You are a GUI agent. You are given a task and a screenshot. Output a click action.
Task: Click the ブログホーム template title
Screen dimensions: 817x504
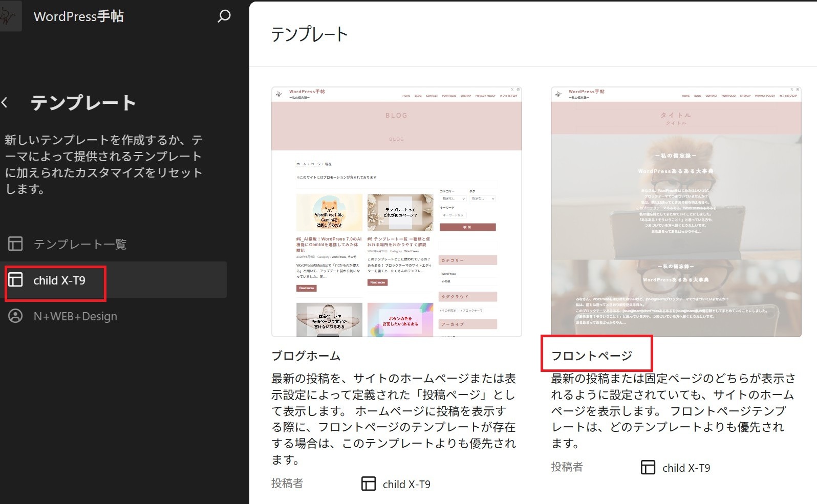306,356
